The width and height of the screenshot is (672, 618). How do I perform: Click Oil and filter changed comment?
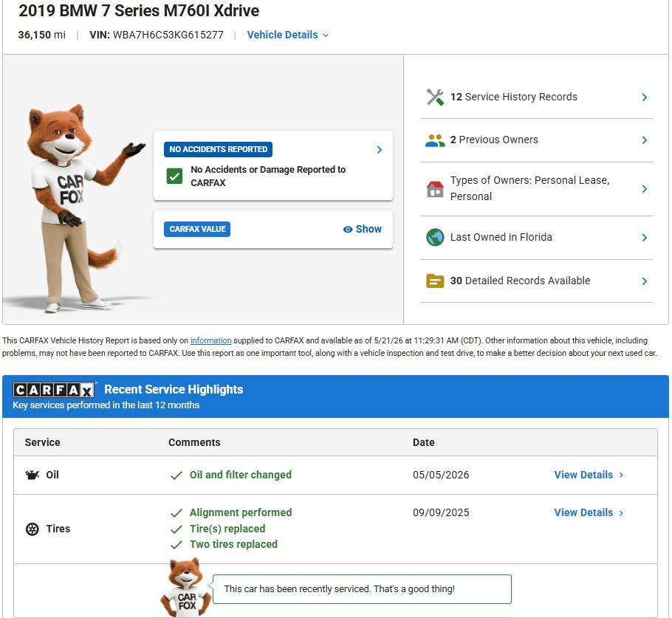[241, 475]
